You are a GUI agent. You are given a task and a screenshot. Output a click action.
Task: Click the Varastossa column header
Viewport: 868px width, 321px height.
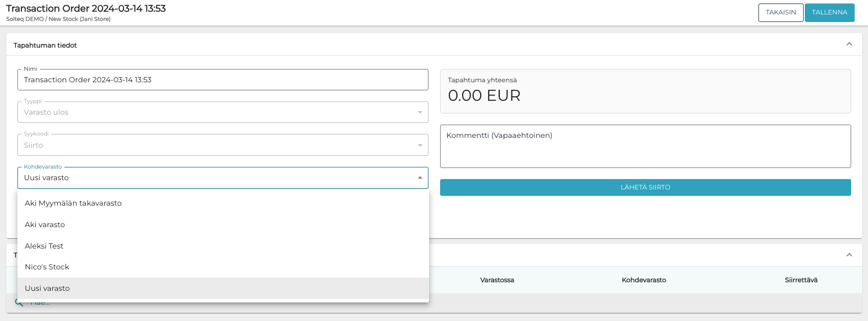pyautogui.click(x=497, y=280)
